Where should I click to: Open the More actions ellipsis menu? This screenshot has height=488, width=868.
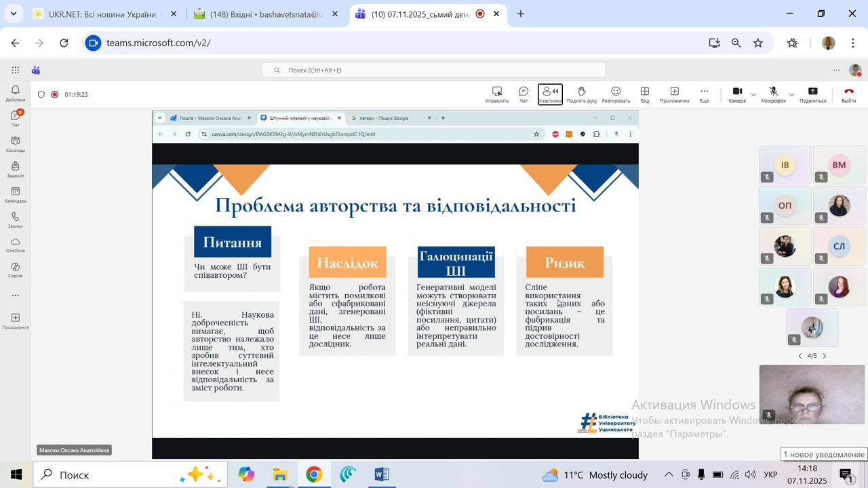[x=704, y=94]
